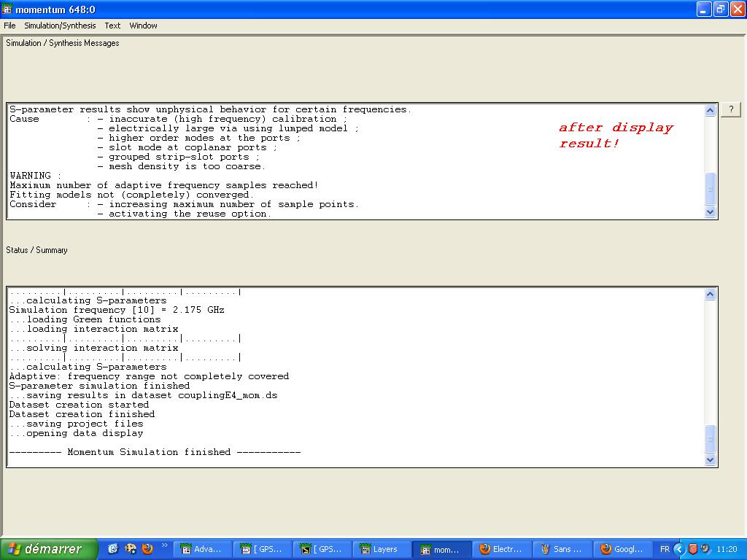Click the 'Momentum Simulation finished' line
Screen dimensions: 747x560
(x=155, y=452)
